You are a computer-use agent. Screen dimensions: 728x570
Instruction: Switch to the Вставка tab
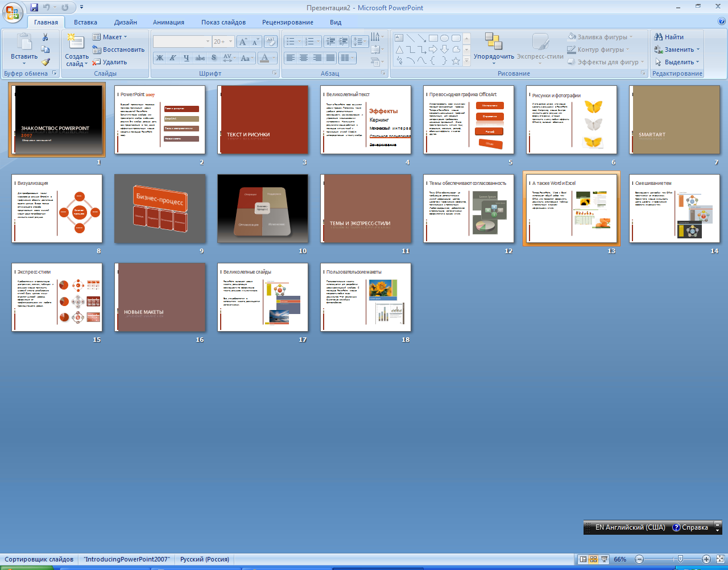tap(85, 22)
